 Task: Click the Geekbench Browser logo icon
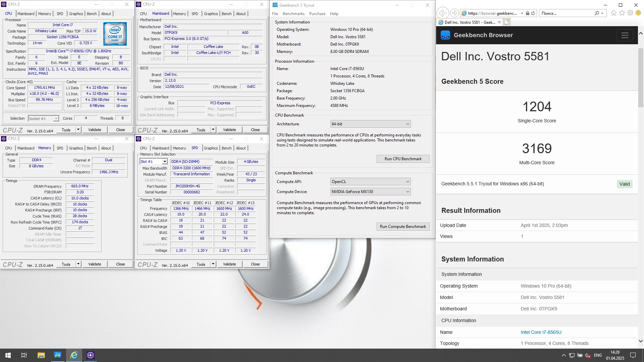coord(445,35)
